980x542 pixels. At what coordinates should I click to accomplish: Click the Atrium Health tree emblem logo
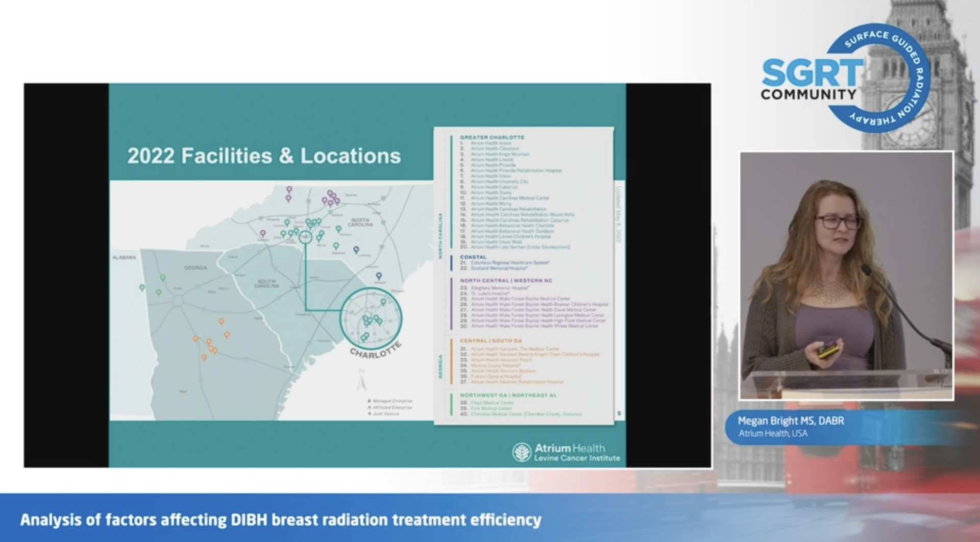(522, 452)
